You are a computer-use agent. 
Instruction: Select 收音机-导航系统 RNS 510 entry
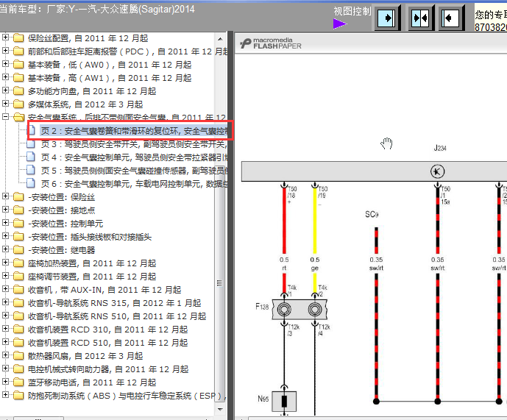pos(117,316)
